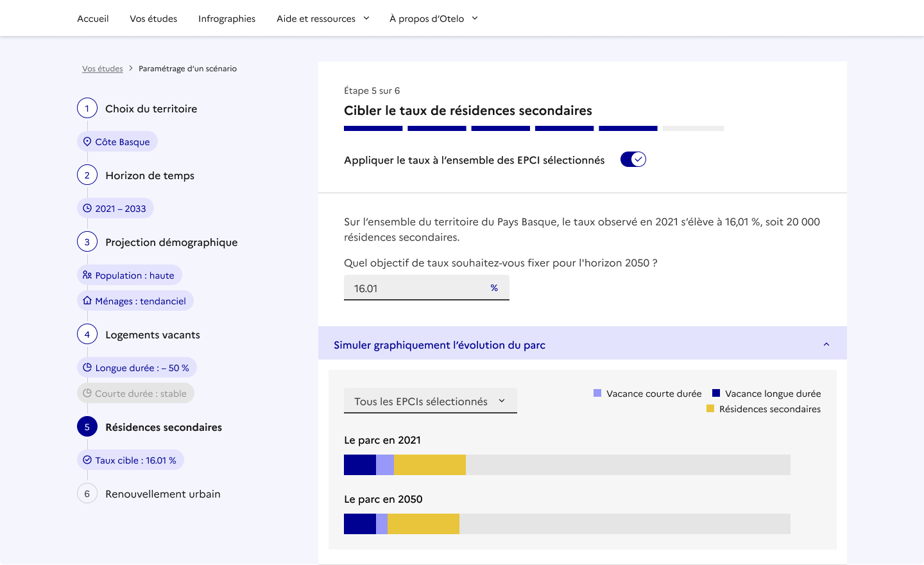
Task: Click the clock icon beside 2021 – 2033
Action: click(87, 209)
